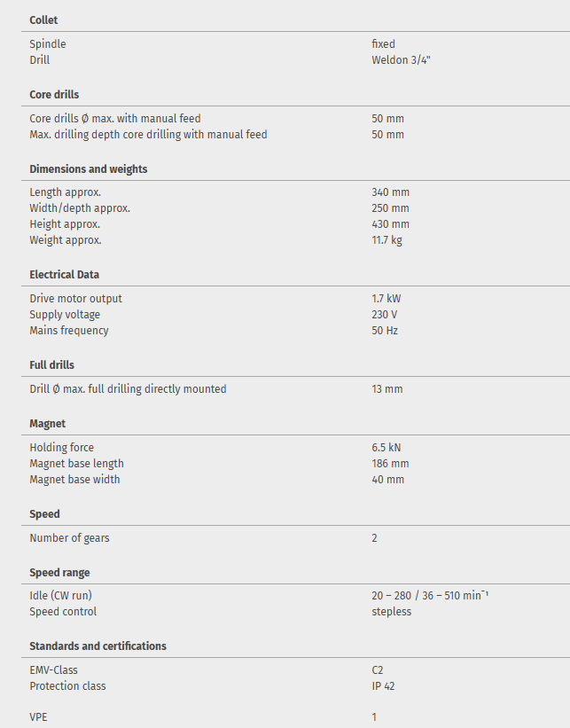Select the 6.5 kN holding force value
The width and height of the screenshot is (570, 728).
tap(387, 448)
